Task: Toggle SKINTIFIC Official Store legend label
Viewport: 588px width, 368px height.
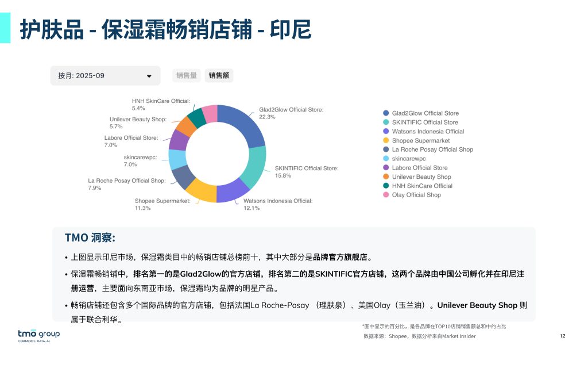Action: click(425, 122)
